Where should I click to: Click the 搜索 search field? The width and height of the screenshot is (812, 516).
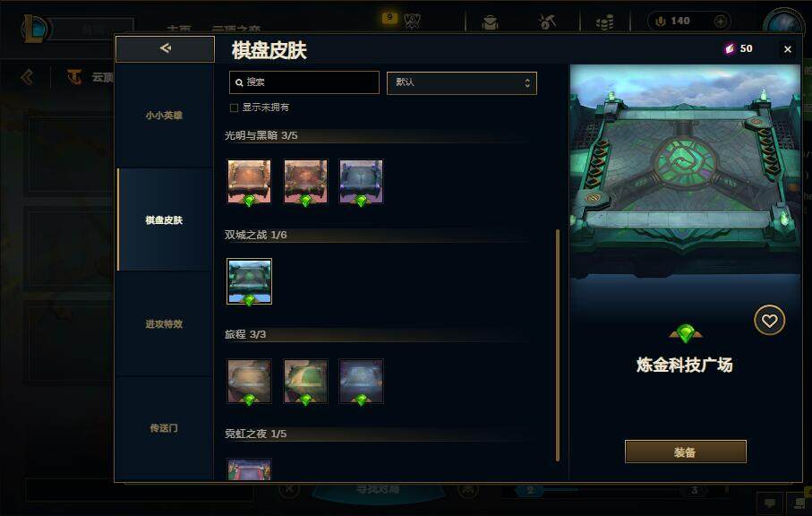tap(304, 82)
